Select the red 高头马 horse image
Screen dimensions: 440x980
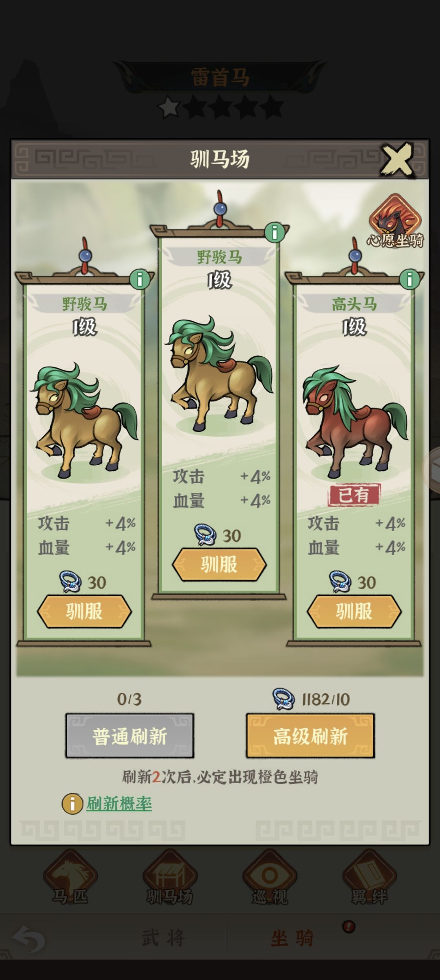[354, 421]
